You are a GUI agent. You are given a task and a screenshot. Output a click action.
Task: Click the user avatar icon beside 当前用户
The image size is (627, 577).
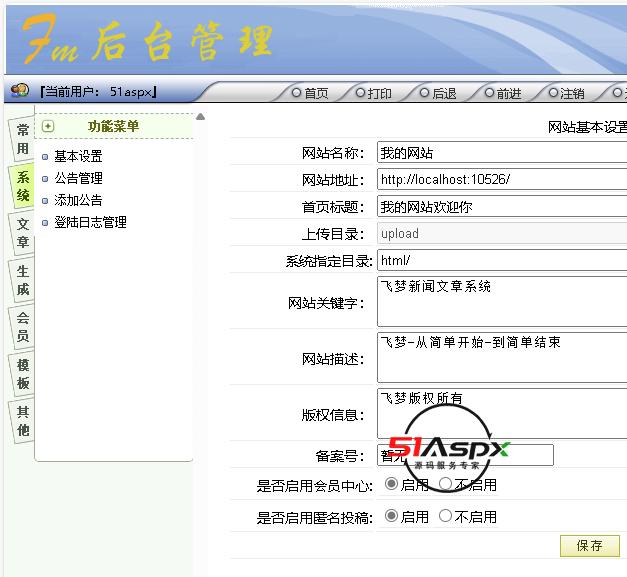point(19,90)
